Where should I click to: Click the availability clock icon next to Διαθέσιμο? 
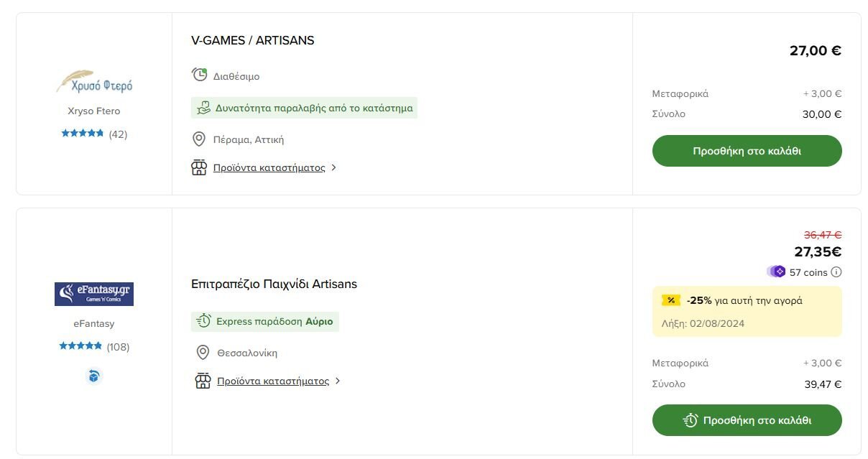[x=199, y=75]
